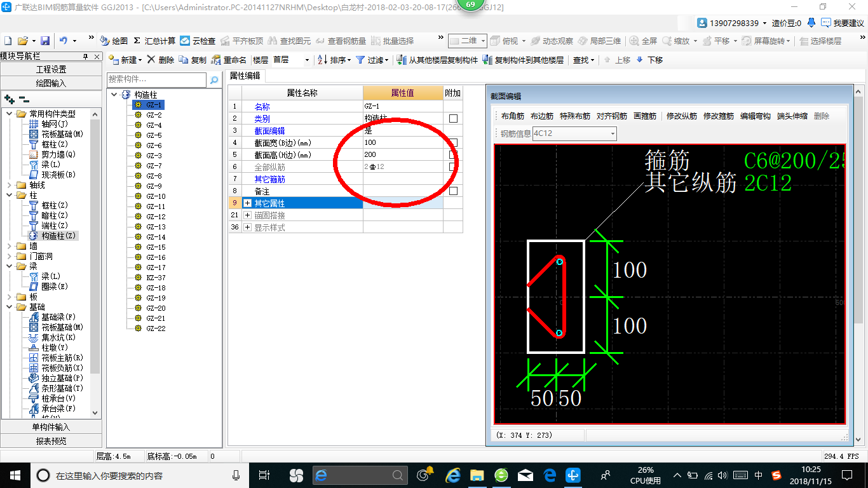Click 下移 move down

649,60
